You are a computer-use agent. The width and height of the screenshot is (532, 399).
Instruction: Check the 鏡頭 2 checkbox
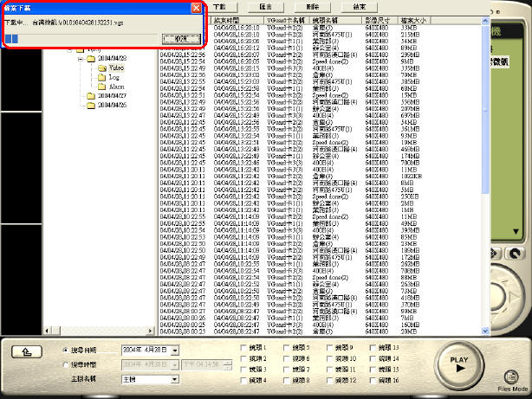coord(243,358)
